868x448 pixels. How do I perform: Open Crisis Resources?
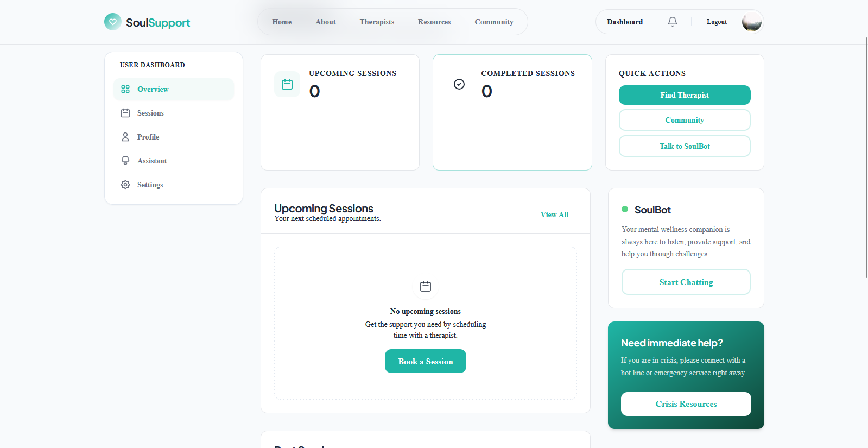click(x=686, y=404)
